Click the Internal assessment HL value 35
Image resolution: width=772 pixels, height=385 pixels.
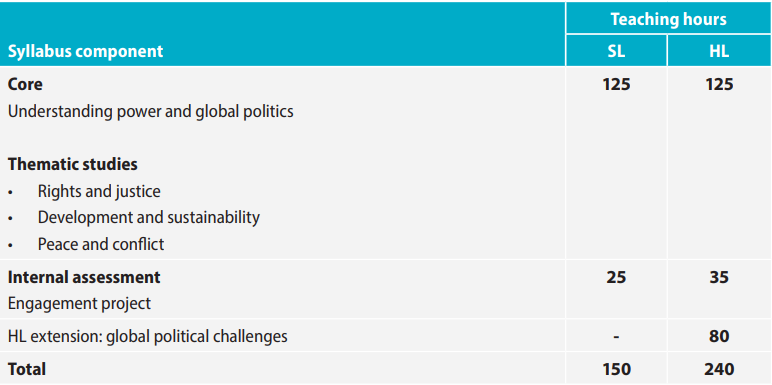719,277
